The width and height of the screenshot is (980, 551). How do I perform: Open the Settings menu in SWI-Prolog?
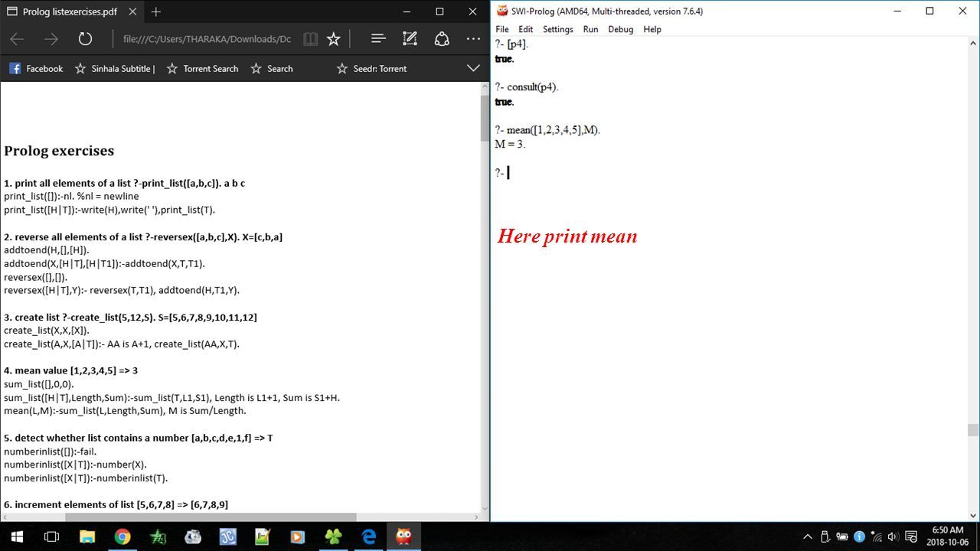pyautogui.click(x=557, y=29)
